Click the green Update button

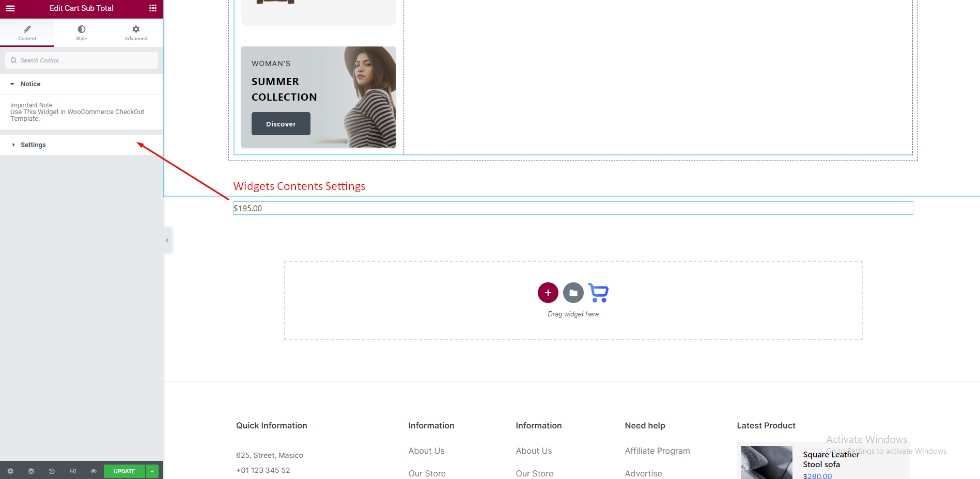(124, 471)
